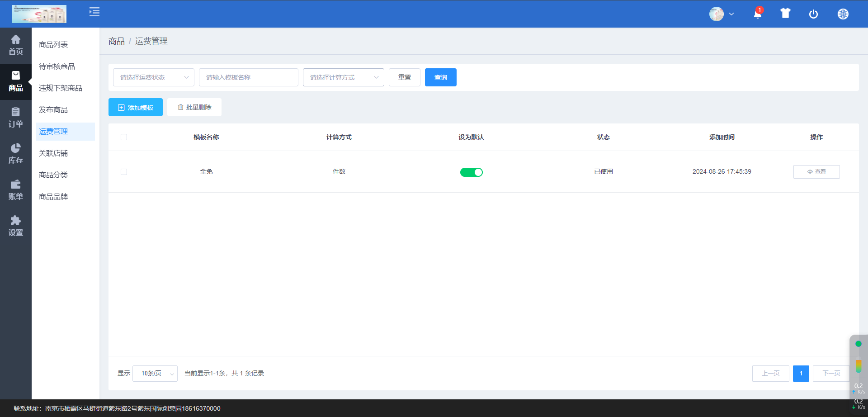The image size is (868, 417).
Task: Go to 首页 home in sidebar
Action: click(16, 45)
